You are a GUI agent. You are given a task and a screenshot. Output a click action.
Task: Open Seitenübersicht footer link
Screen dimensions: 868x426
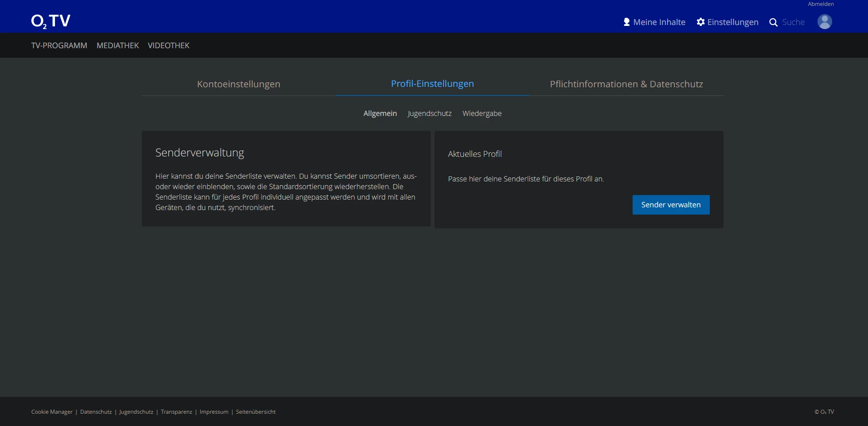pyautogui.click(x=256, y=412)
